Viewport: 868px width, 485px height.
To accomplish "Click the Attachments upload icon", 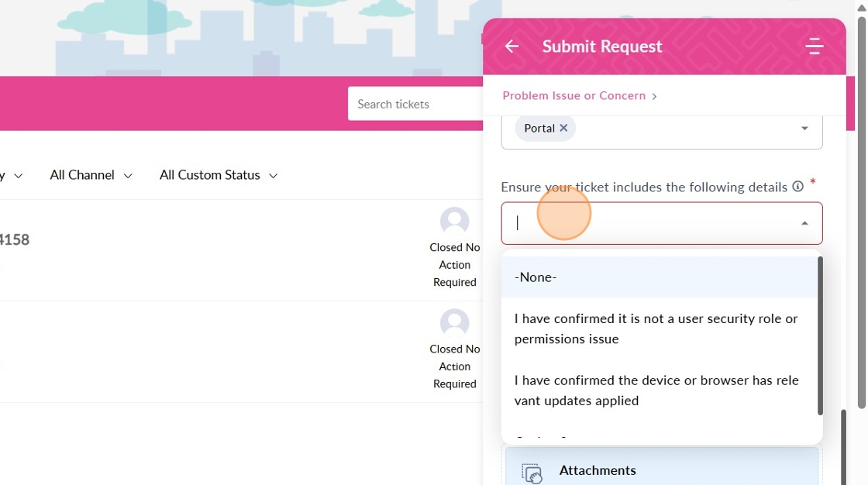I will (x=532, y=473).
